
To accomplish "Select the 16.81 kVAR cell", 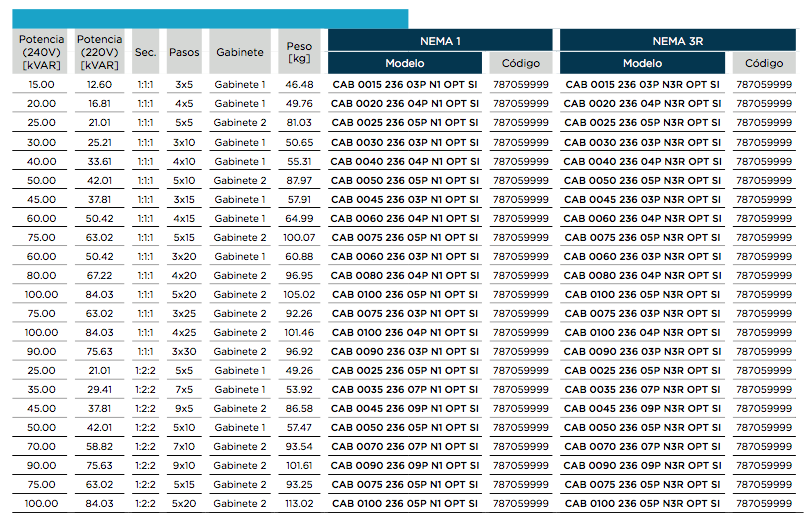I will 99,104.
